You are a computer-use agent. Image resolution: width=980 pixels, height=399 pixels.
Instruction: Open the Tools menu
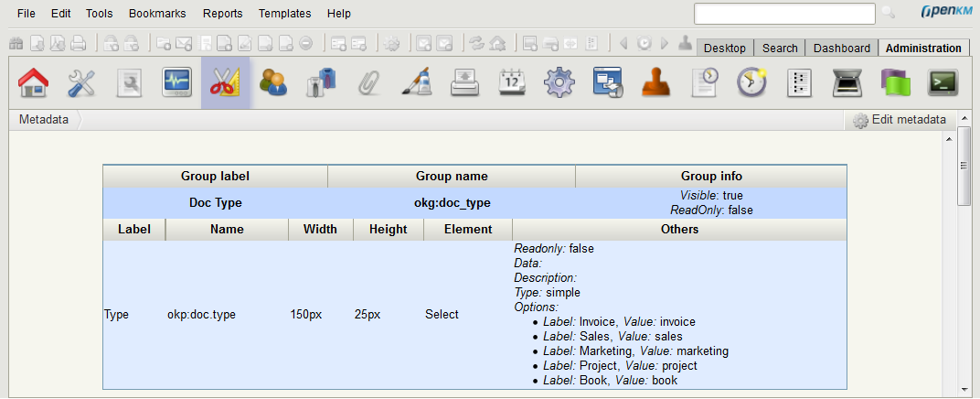coord(100,13)
